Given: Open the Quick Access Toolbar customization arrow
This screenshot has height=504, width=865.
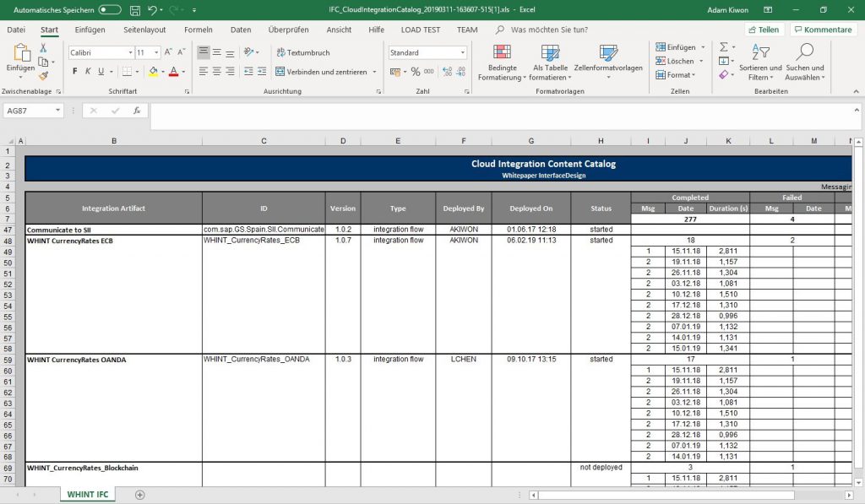Looking at the screenshot, I should [194, 10].
